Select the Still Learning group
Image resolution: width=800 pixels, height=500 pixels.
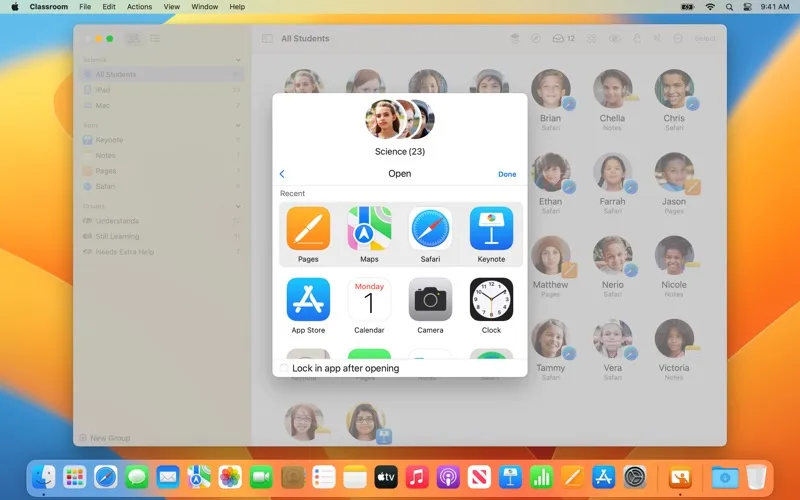162,236
